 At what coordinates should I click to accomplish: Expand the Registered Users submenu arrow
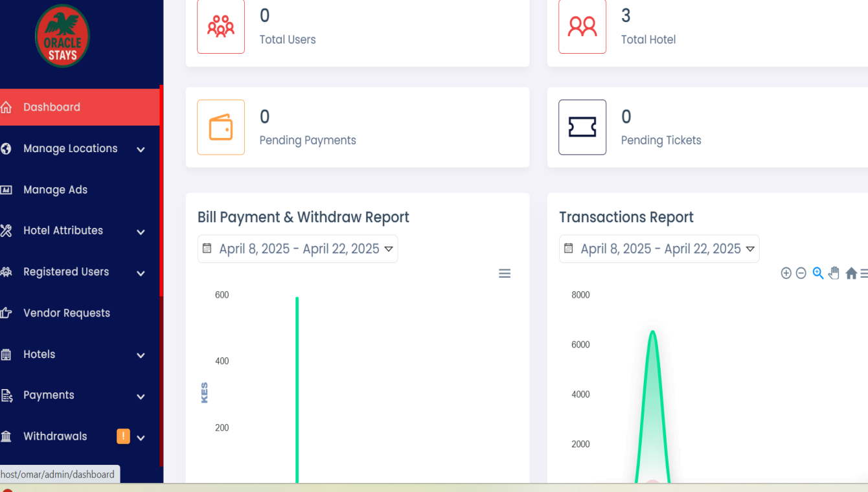point(141,273)
